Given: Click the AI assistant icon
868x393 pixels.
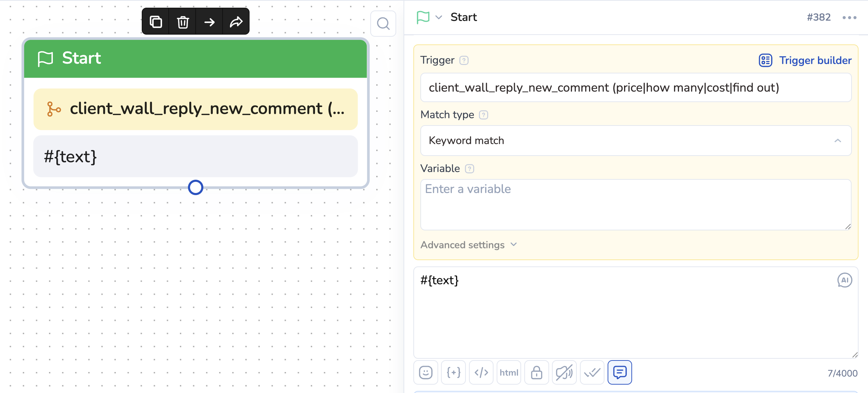Looking at the screenshot, I should tap(845, 280).
